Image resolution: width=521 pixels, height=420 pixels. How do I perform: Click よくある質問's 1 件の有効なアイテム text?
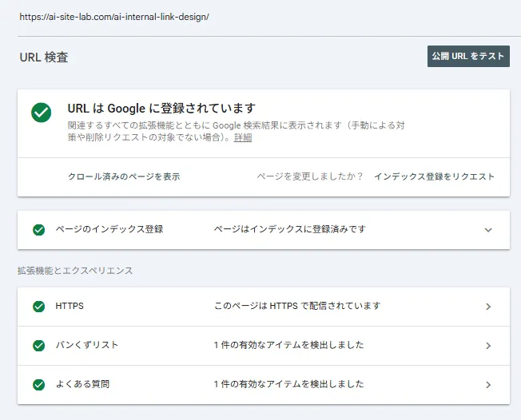[288, 384]
